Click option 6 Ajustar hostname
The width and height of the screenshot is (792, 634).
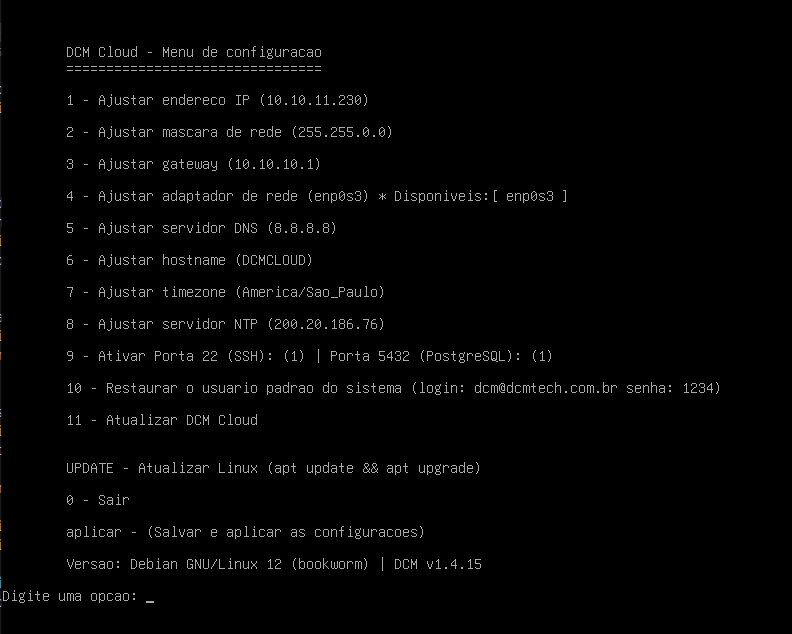(x=189, y=260)
